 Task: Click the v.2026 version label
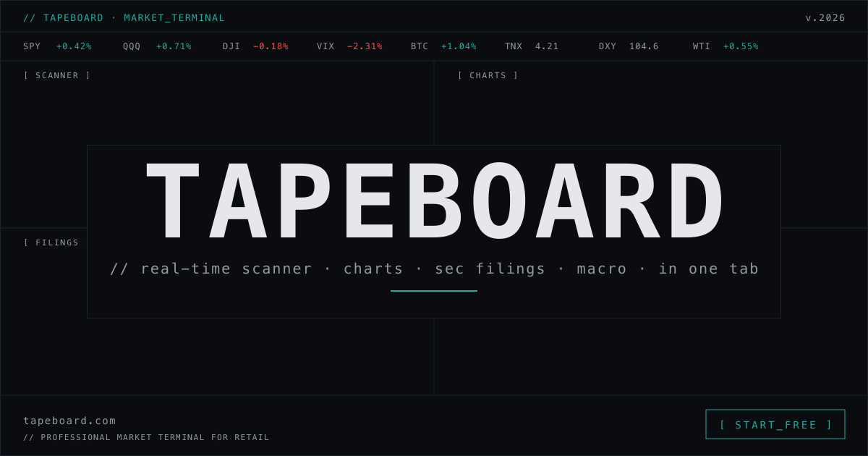pyautogui.click(x=825, y=17)
